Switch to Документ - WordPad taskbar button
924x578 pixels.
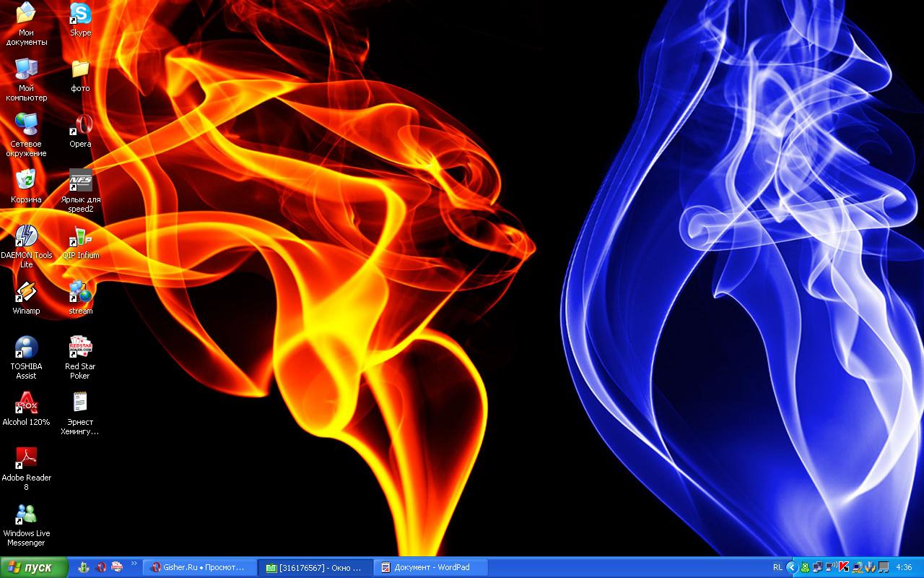click(x=431, y=567)
